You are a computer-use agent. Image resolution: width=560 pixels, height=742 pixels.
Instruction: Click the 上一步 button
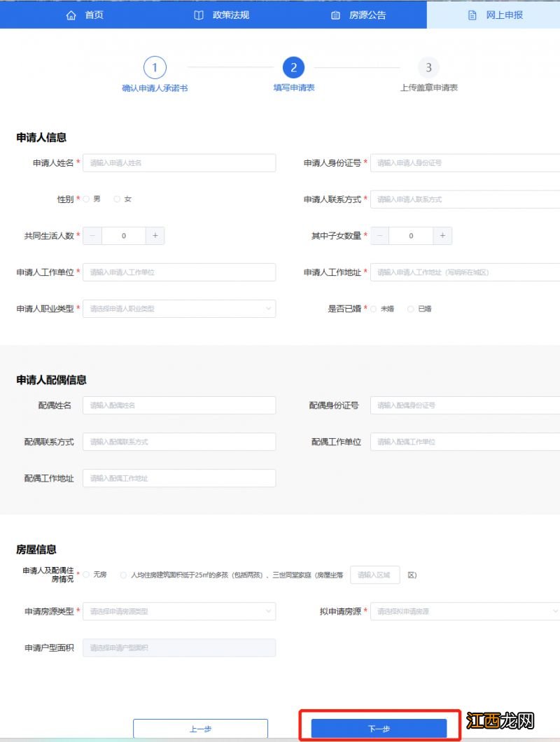[x=200, y=728]
